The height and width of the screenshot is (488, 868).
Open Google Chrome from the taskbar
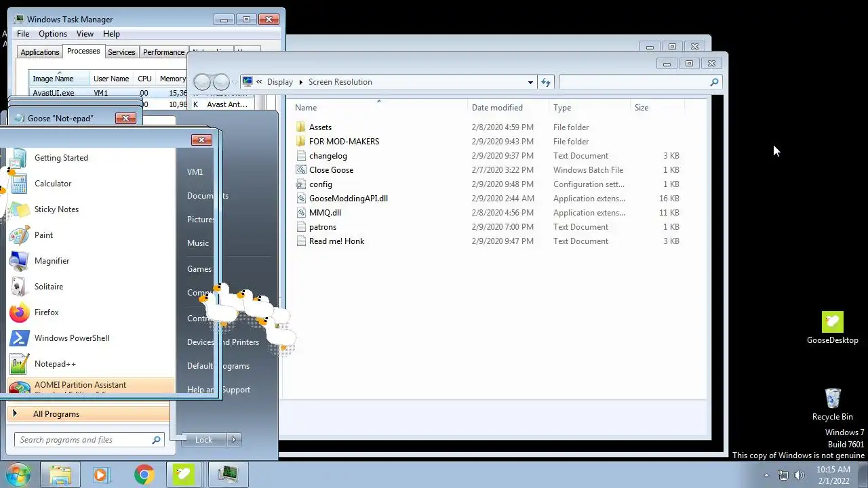143,474
